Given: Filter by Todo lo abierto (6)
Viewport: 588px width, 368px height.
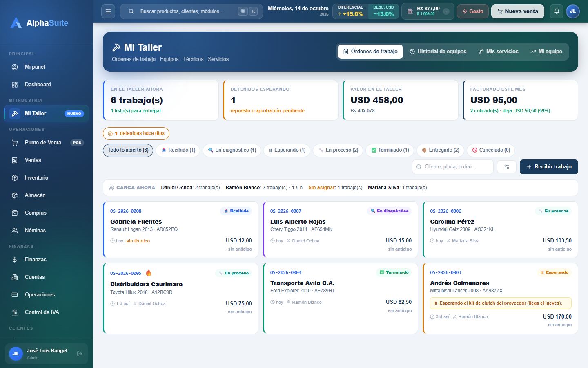Looking at the screenshot, I should click(128, 150).
